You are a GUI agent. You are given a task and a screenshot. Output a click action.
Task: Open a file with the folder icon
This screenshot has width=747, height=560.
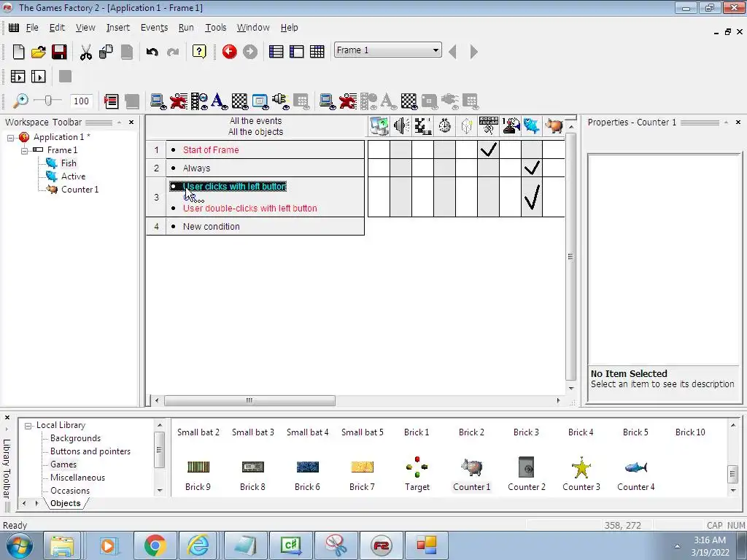(39, 52)
